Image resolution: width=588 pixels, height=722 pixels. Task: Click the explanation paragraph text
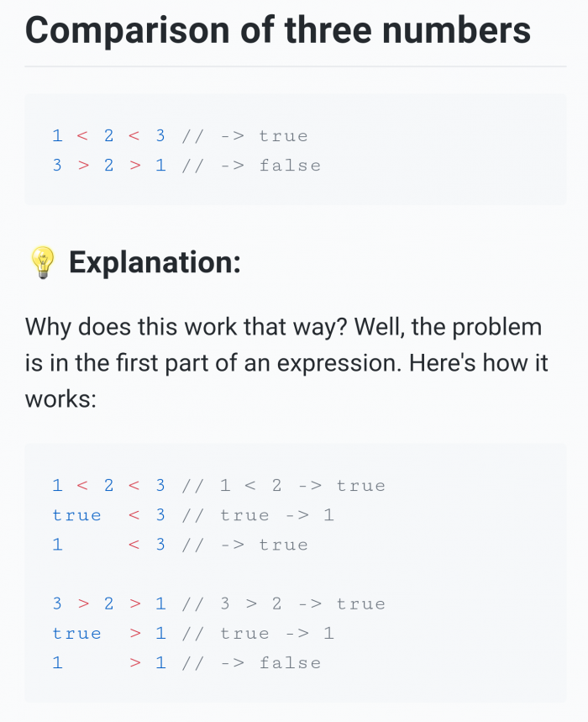(286, 363)
